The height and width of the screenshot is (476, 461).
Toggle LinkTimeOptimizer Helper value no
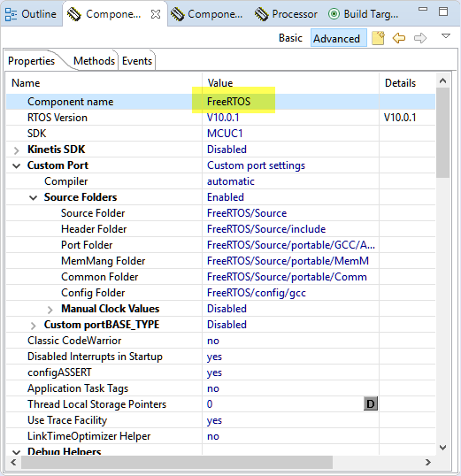pyautogui.click(x=213, y=436)
